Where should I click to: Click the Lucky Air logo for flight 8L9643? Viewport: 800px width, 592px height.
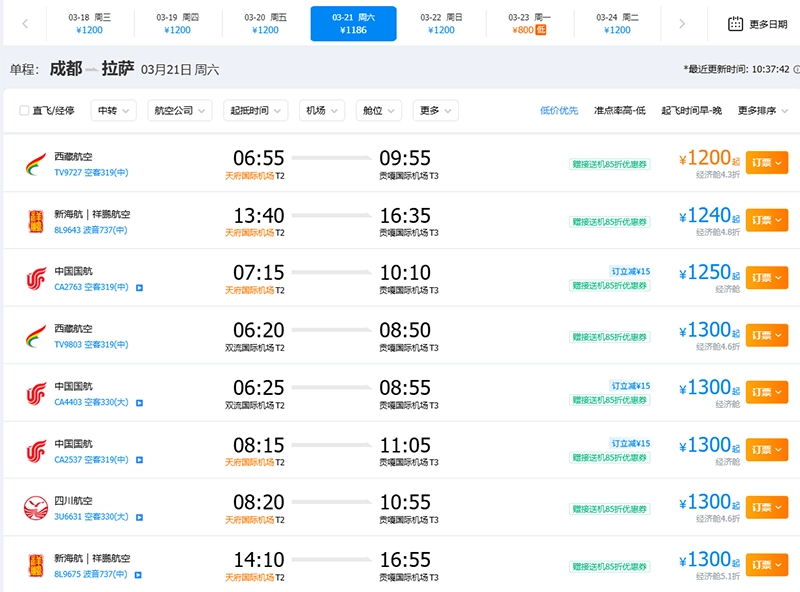click(36, 220)
